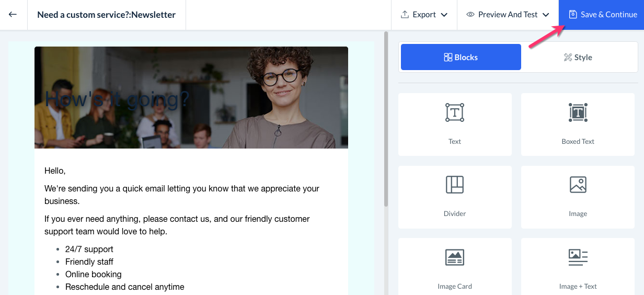Click Save & Continue button
The height and width of the screenshot is (295, 644).
click(x=602, y=15)
